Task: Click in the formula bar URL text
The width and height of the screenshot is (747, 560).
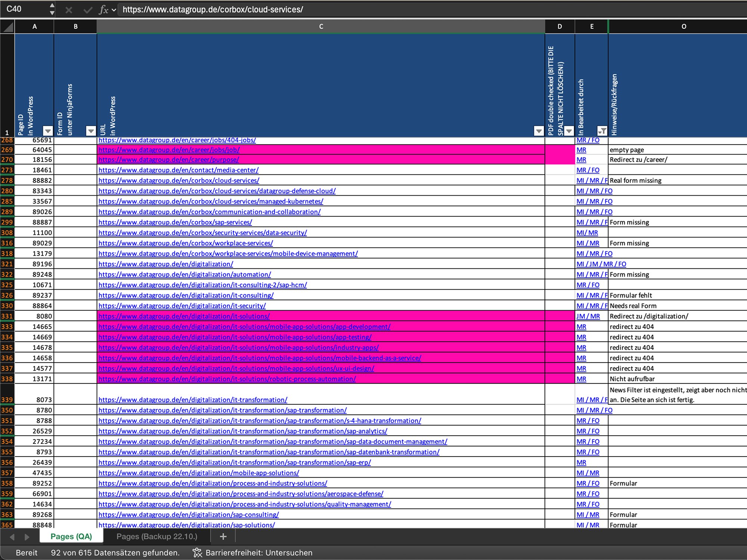Action: pyautogui.click(x=213, y=10)
